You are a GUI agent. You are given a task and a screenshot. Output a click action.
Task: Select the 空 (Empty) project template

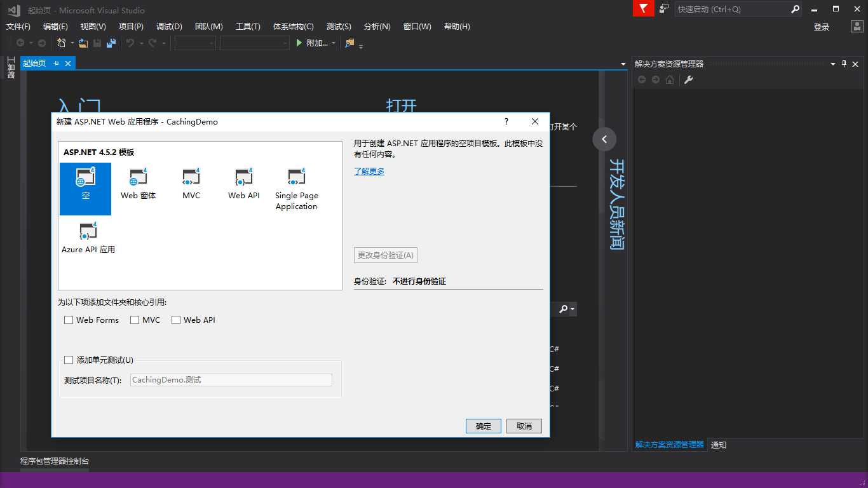[x=85, y=189]
